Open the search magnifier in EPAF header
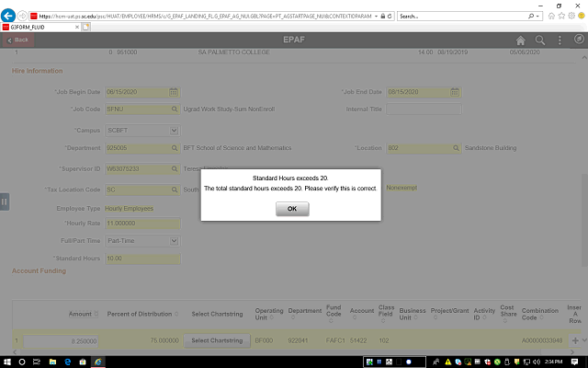 pyautogui.click(x=539, y=40)
